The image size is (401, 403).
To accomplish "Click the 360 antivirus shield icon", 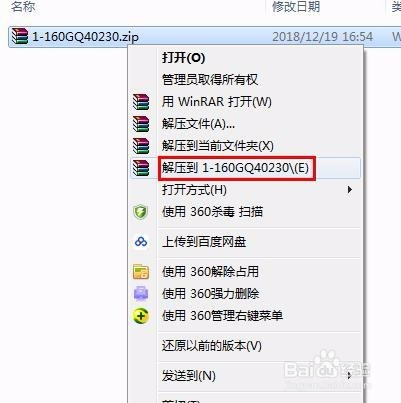I will point(141,212).
